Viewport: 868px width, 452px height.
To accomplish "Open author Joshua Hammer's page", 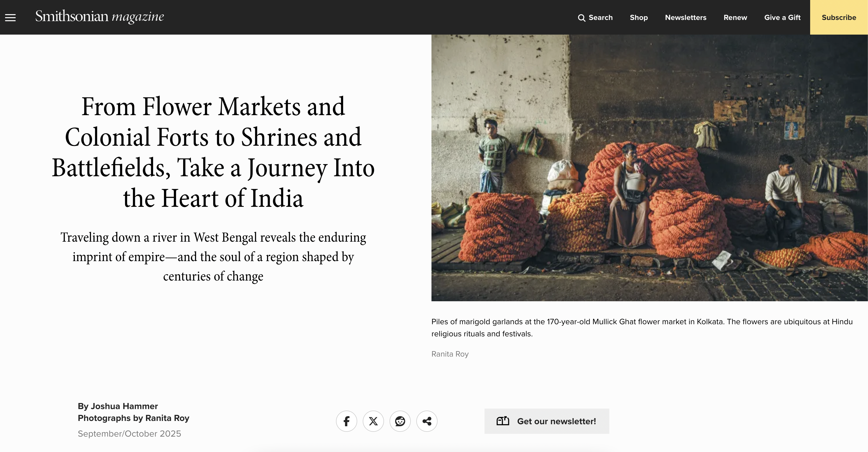I will 124,406.
